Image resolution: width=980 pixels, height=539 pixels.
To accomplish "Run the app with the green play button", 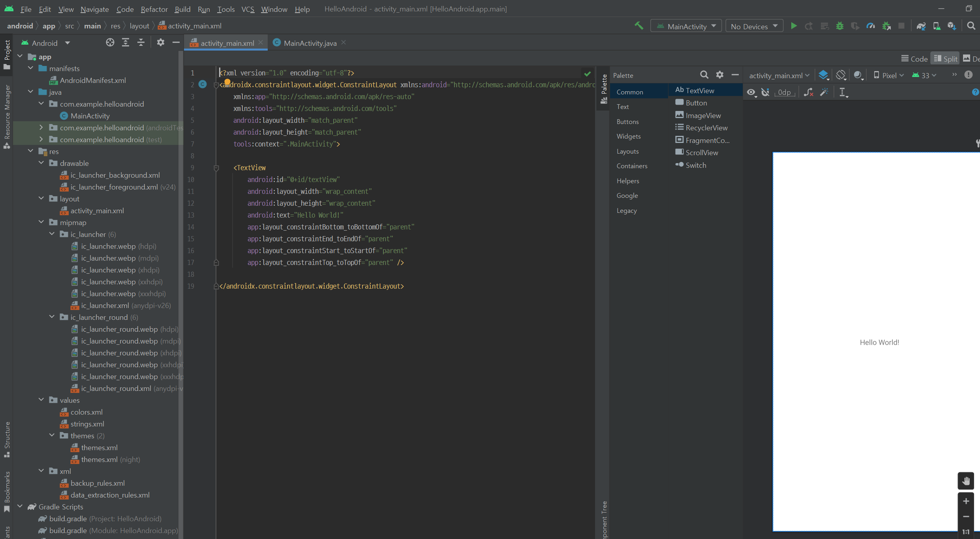I will [794, 26].
